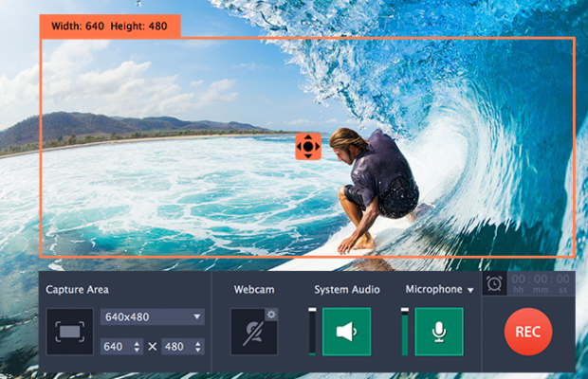Click the orange move capture area handle
Screen dimensions: 588x379
tap(308, 147)
